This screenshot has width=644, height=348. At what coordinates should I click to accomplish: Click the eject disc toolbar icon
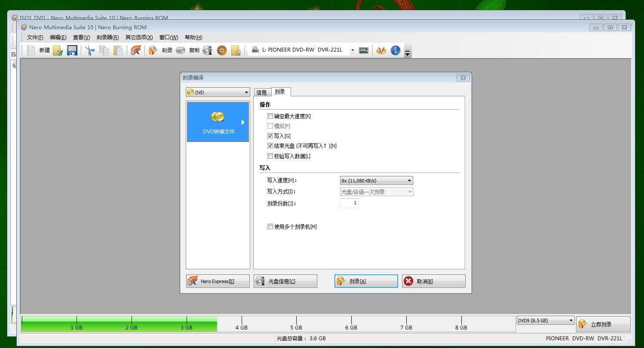coord(221,50)
